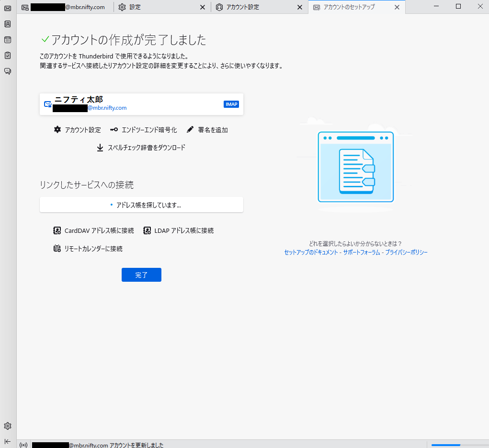The width and height of the screenshot is (489, 448).
Task: Open the サポートフォーラム link
Action: (x=361, y=252)
